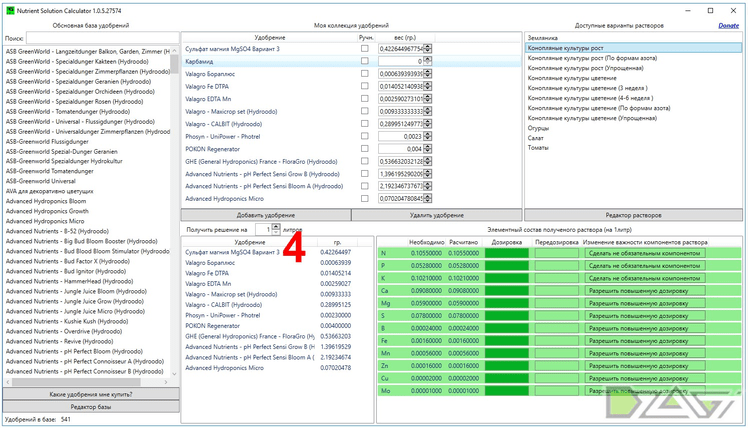Toggle manual checkbox for Valagro Бораплюс
This screenshot has width=748, height=428.
tap(364, 73)
